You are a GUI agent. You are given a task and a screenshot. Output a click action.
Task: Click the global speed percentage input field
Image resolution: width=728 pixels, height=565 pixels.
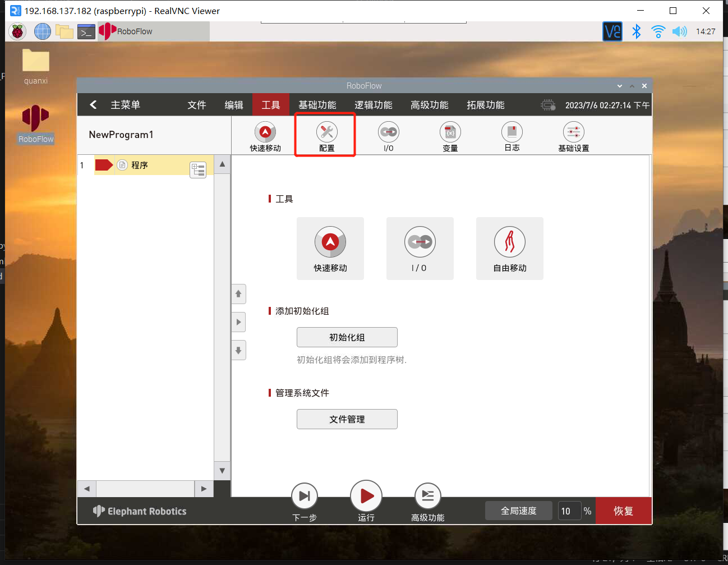[568, 511]
